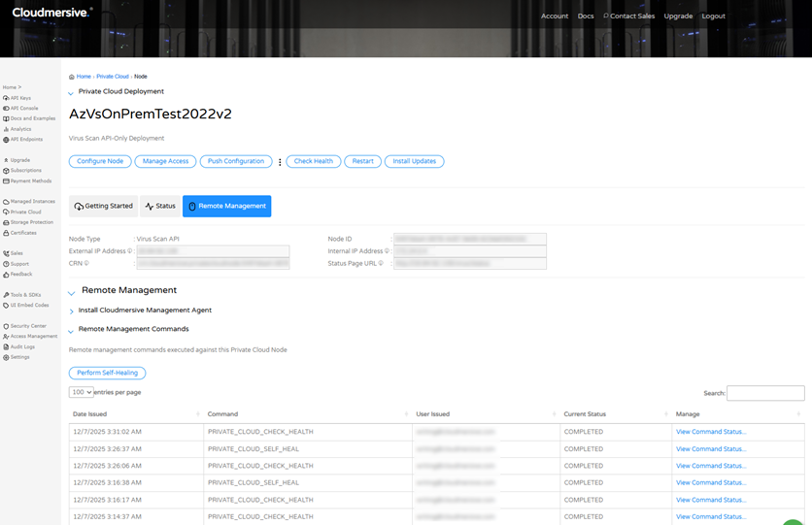
Task: Open Feedback in the sidebar
Action: click(x=17, y=274)
